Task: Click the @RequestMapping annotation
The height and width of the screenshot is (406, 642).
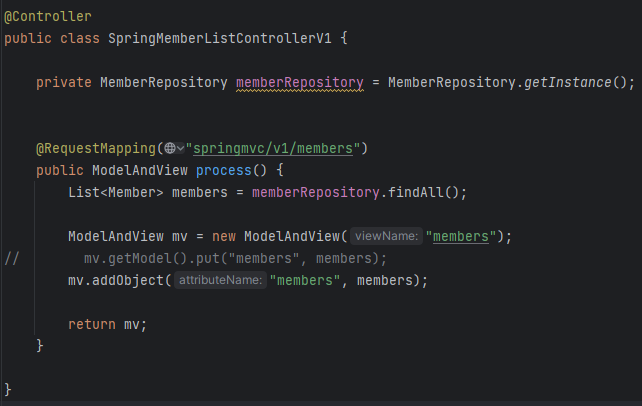Action: (96, 148)
